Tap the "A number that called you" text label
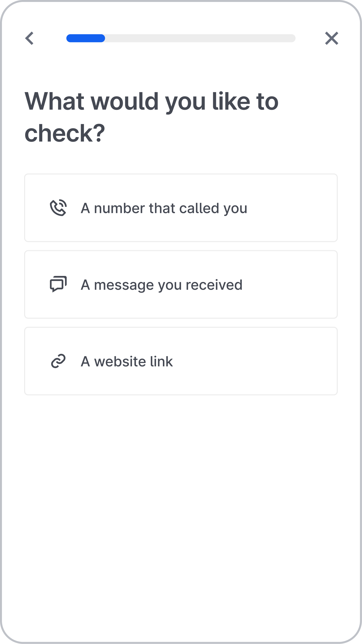 [x=164, y=208]
